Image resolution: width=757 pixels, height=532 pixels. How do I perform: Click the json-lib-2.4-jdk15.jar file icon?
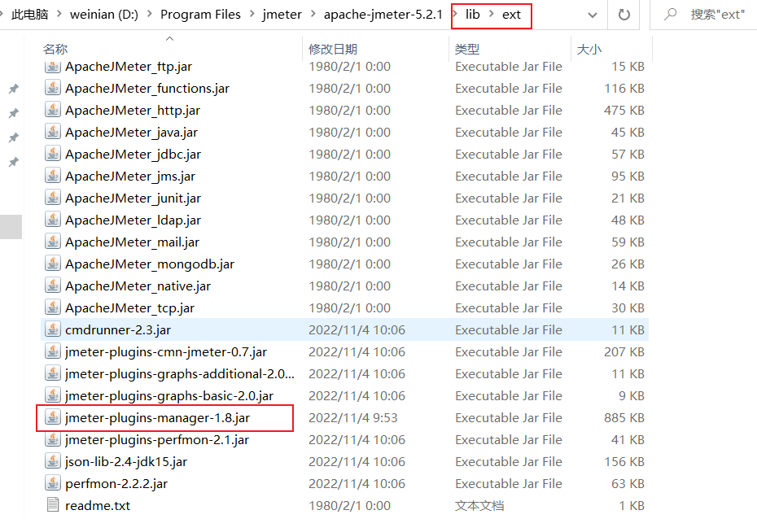[x=53, y=462]
